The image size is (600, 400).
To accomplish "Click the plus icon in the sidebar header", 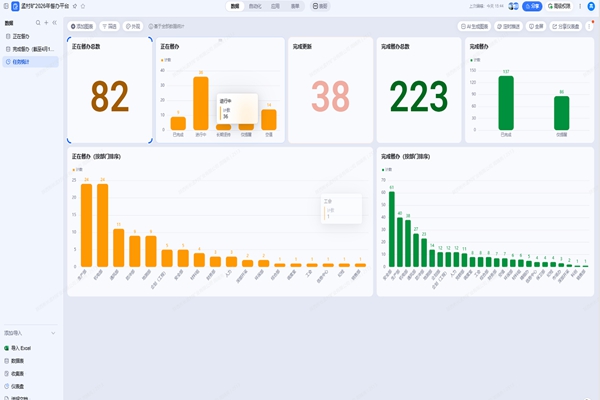I will point(45,22).
